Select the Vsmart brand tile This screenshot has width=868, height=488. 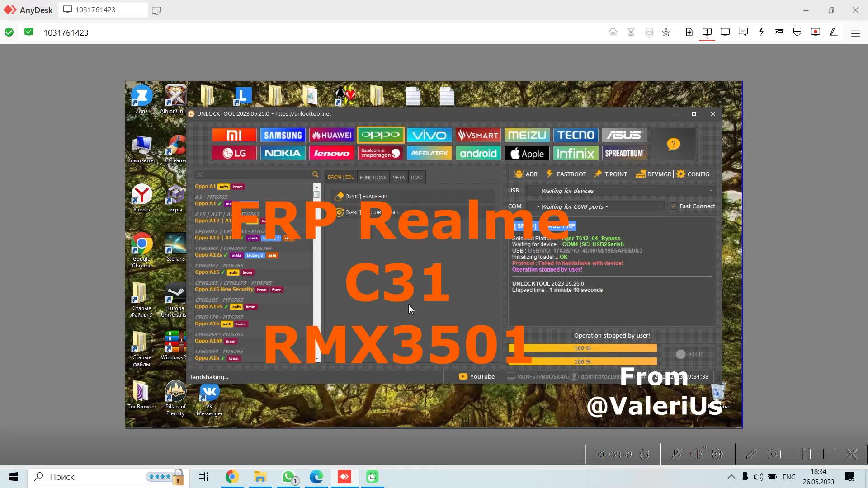click(x=478, y=135)
